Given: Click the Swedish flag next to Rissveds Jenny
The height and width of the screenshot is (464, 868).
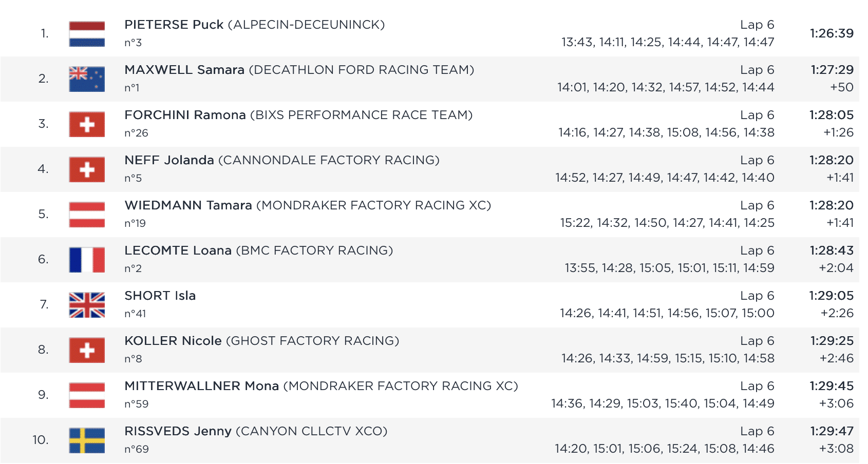Looking at the screenshot, I should click(87, 440).
